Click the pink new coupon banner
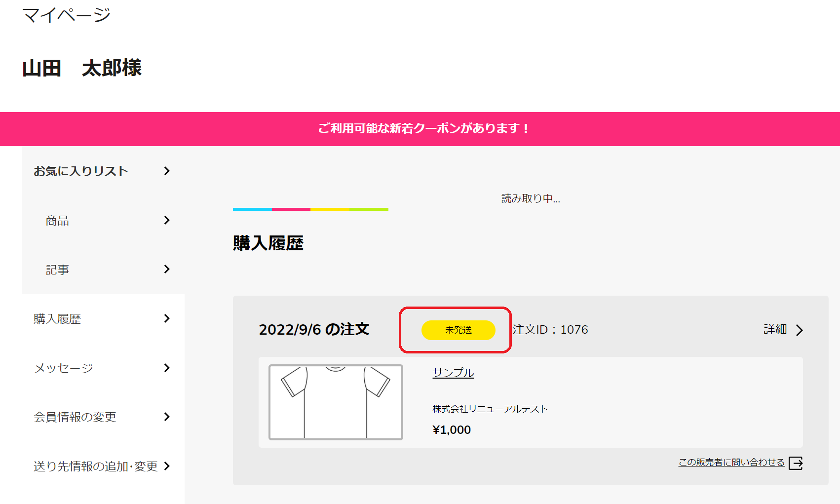Screen dimensions: 840x504 click(420, 129)
